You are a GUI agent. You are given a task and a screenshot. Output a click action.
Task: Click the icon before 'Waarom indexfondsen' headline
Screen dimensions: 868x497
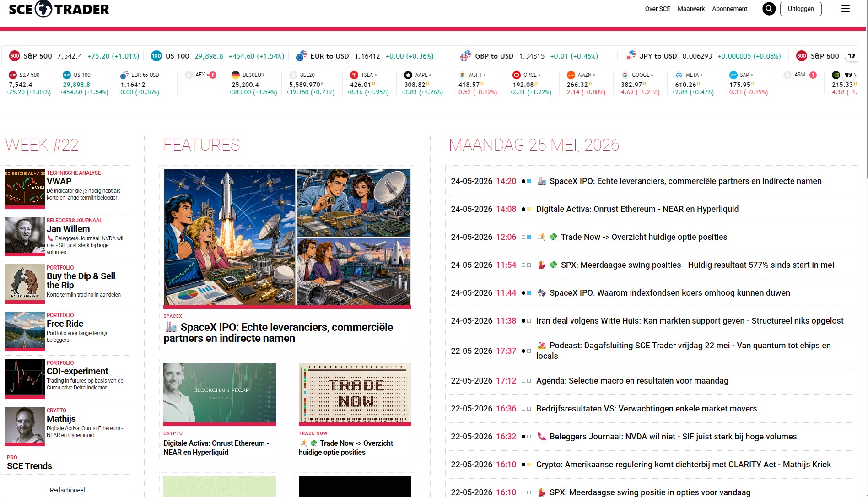[542, 293]
